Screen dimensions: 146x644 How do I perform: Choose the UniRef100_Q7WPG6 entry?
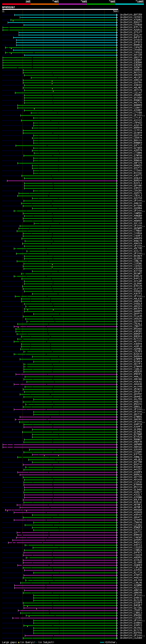[x=131, y=156]
